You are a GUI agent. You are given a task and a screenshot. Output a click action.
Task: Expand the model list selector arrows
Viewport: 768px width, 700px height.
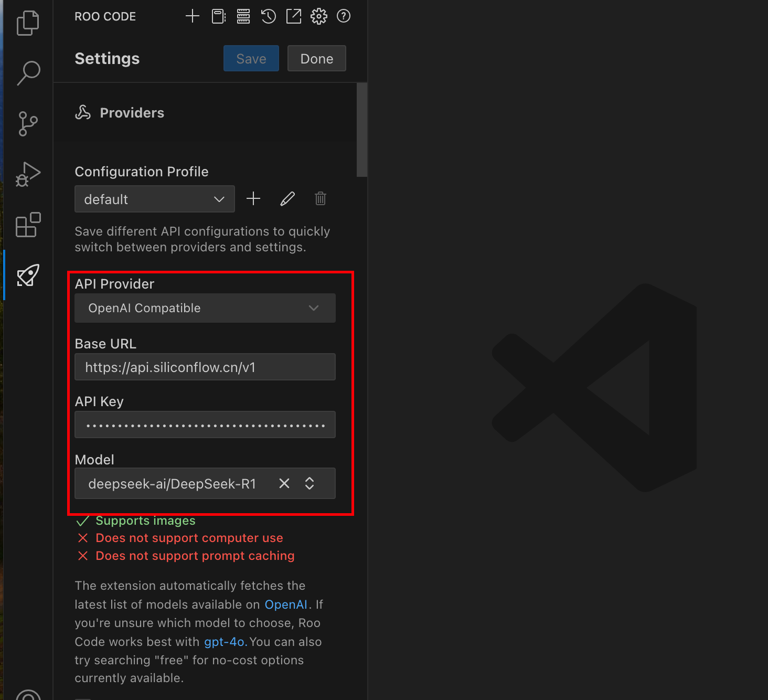click(310, 483)
